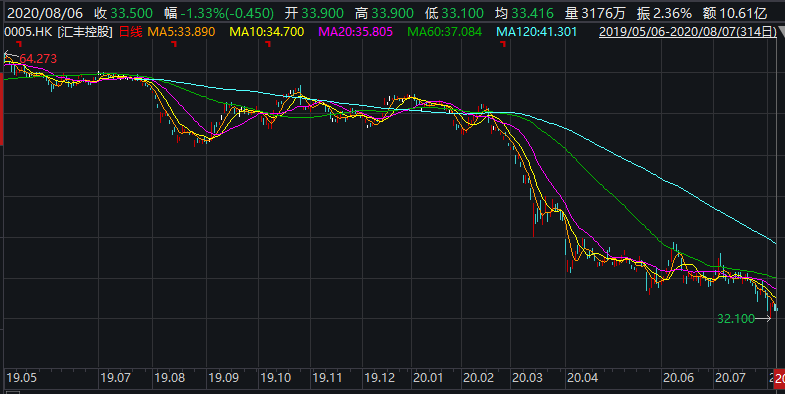Click the red event marker above 19.10
This screenshot has height=394, width=785.
click(268, 44)
